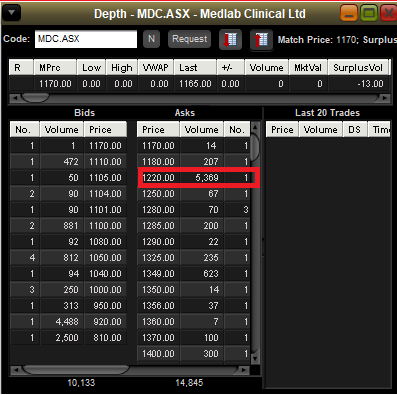Click the quote summary horizontal scrollbar thumb
The width and height of the screenshot is (397, 395).
pos(35,98)
